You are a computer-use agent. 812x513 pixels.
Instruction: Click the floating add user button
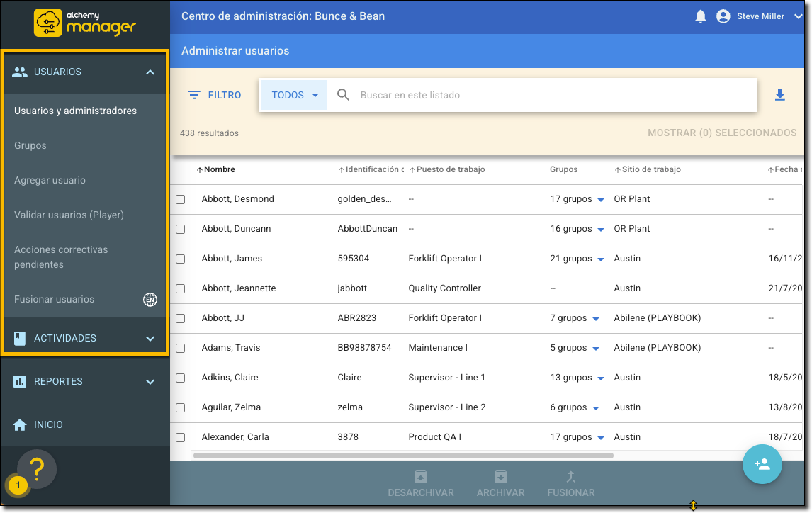[762, 464]
